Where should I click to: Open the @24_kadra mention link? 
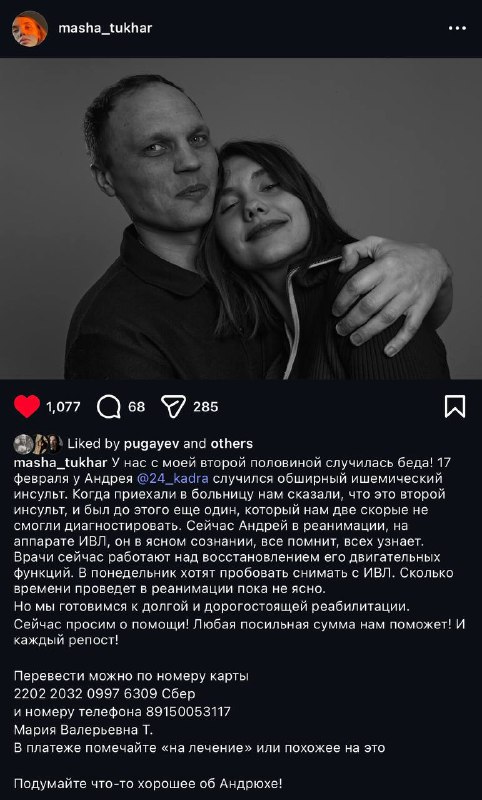point(172,479)
